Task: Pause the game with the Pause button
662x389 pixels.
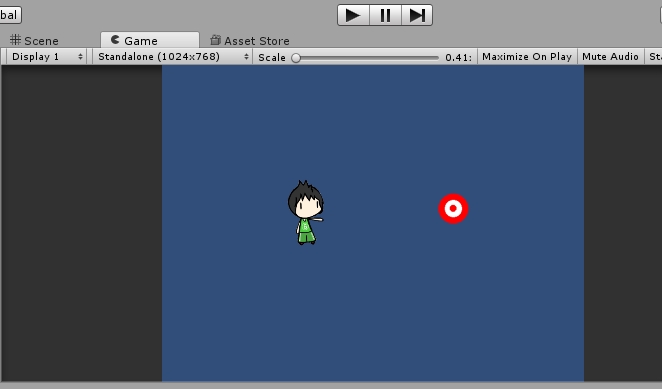Action: 385,15
